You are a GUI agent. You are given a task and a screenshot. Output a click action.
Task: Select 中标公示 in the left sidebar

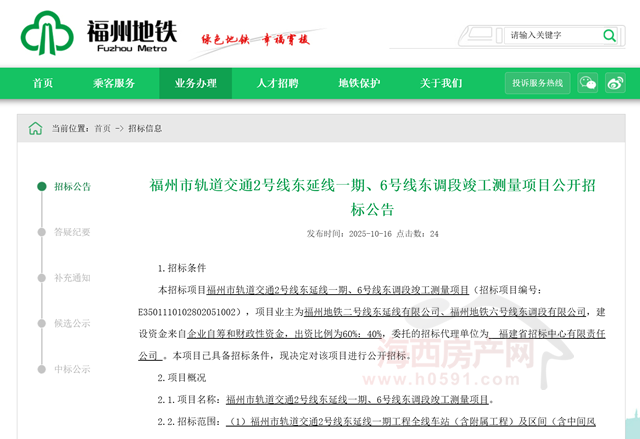tap(72, 369)
